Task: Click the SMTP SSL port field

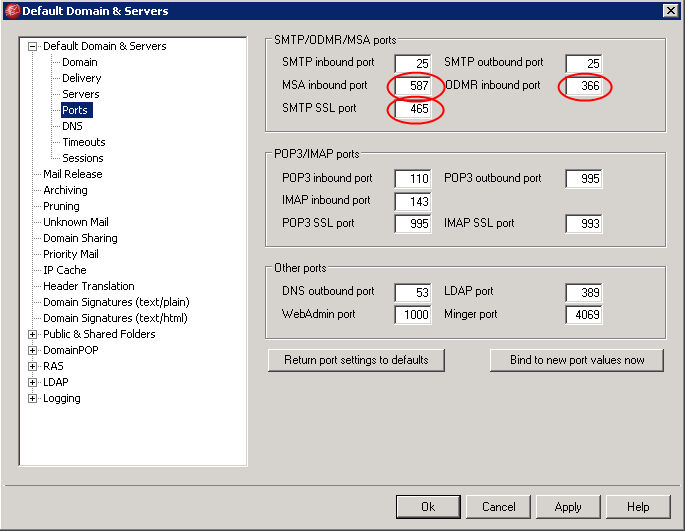Action: 413,109
